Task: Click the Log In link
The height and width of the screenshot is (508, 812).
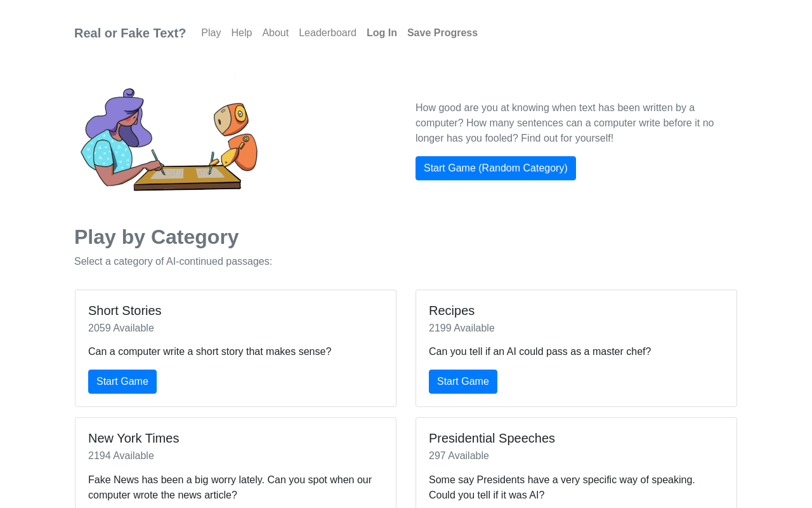Action: click(382, 33)
